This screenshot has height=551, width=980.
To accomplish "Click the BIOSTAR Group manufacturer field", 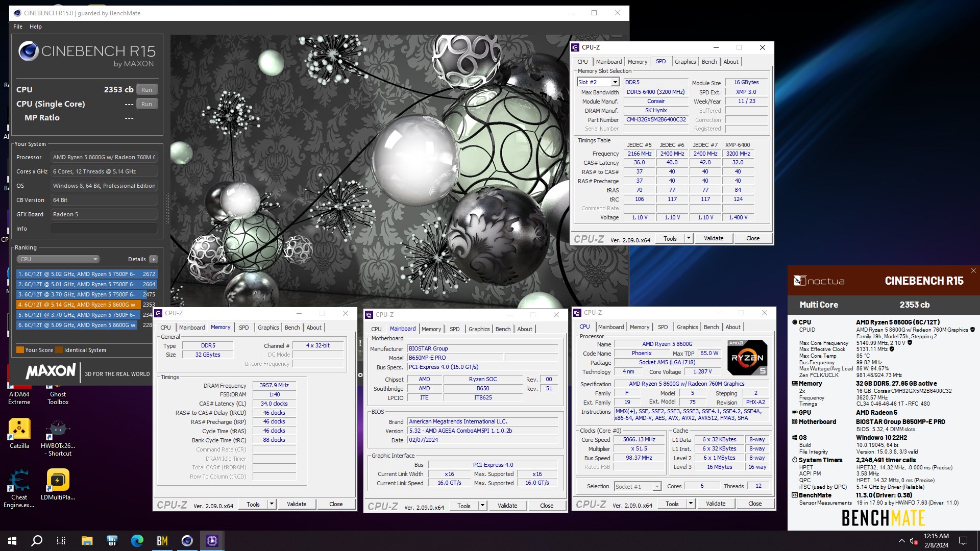I will (x=482, y=349).
